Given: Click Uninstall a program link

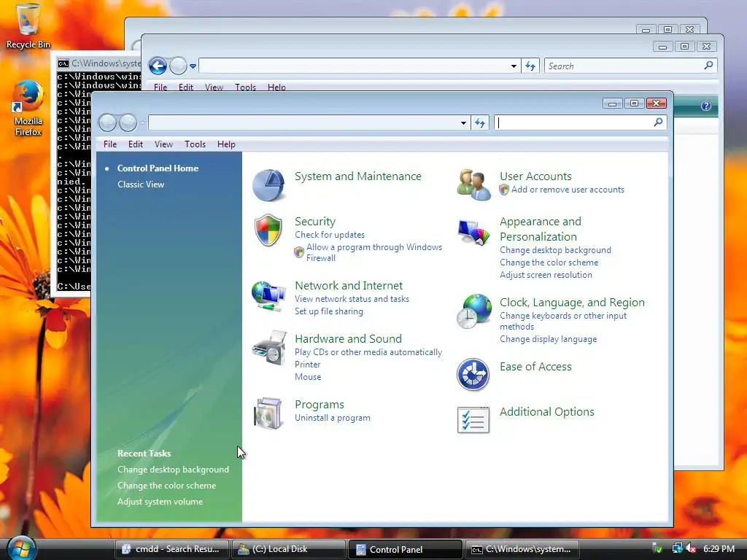Looking at the screenshot, I should coord(333,418).
